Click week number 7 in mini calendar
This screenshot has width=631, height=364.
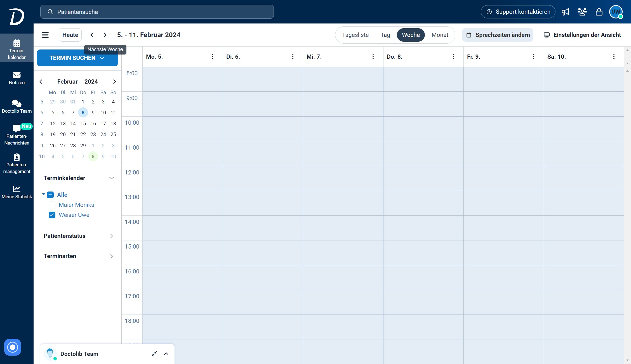[42, 124]
